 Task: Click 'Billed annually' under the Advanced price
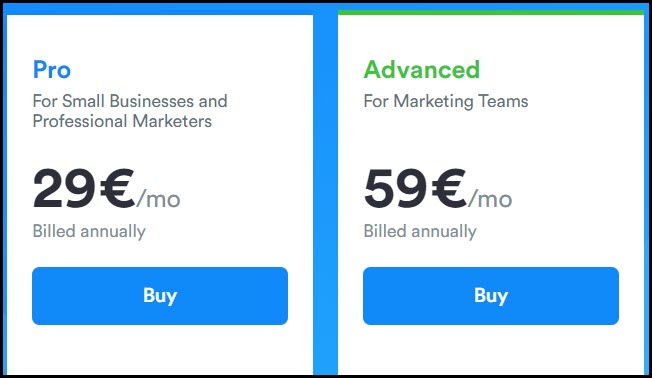(x=420, y=231)
